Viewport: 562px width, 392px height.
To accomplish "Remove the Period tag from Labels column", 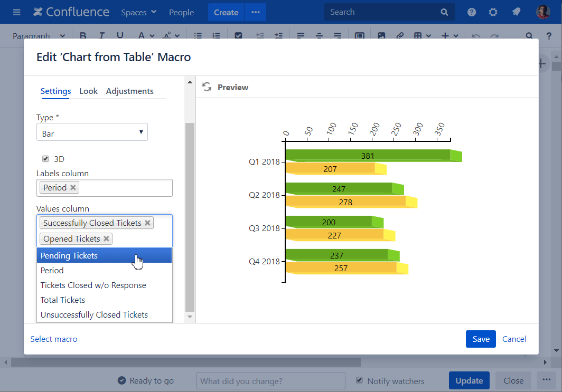I will pyautogui.click(x=73, y=188).
